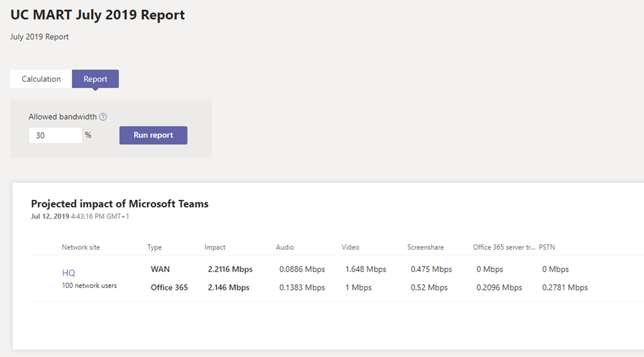Click the UC MART July 2019 Report title
The width and height of the screenshot is (644, 357).
[97, 15]
